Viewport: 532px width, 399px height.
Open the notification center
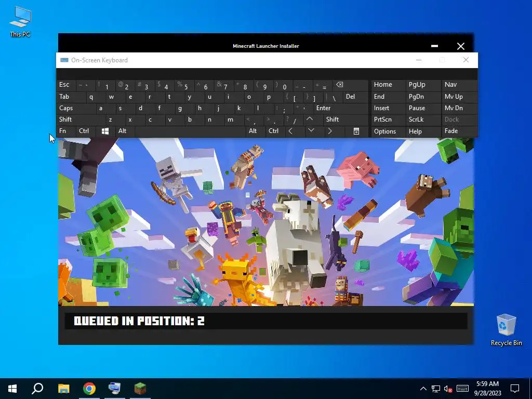click(x=515, y=389)
